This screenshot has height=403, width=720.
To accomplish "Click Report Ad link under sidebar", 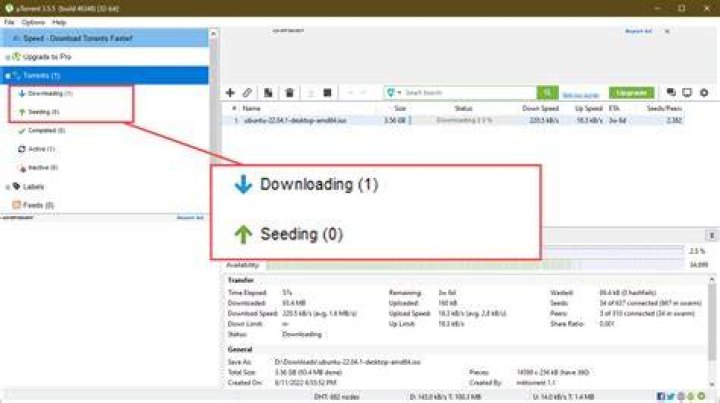I will pos(190,217).
